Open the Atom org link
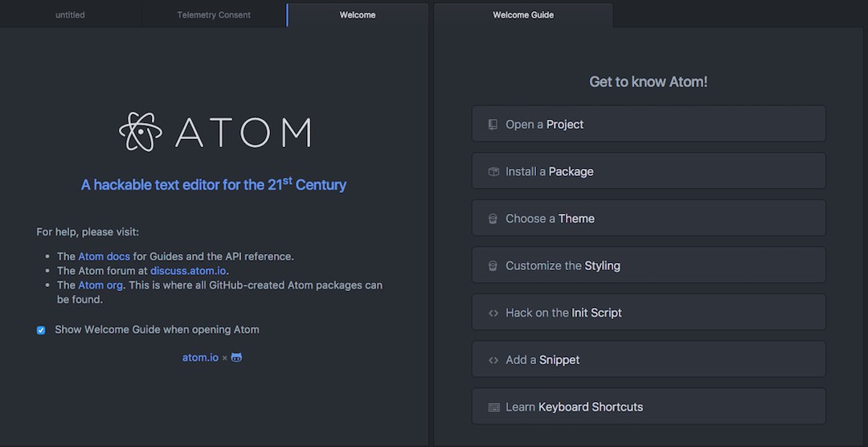 [x=100, y=285]
